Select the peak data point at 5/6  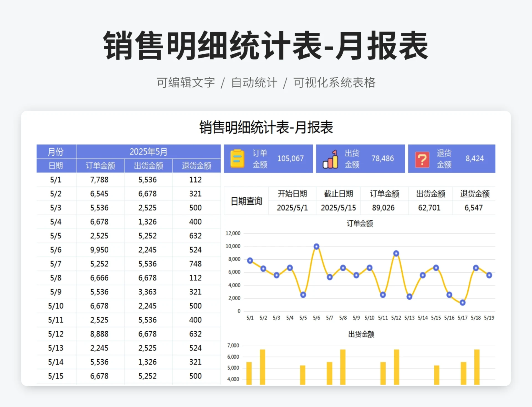(316, 246)
